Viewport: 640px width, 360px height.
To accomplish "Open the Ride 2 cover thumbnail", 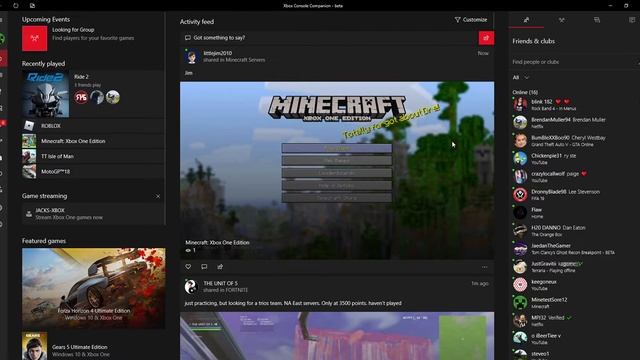I will (46, 94).
